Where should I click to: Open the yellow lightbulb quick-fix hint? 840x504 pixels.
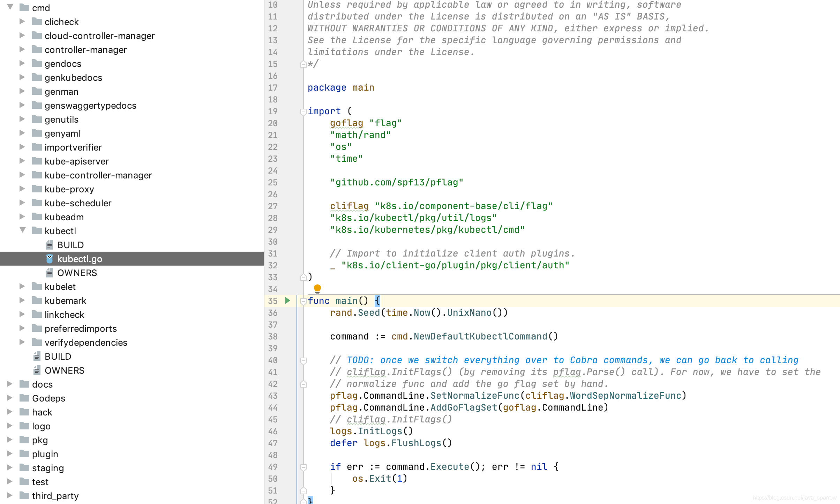(x=317, y=289)
